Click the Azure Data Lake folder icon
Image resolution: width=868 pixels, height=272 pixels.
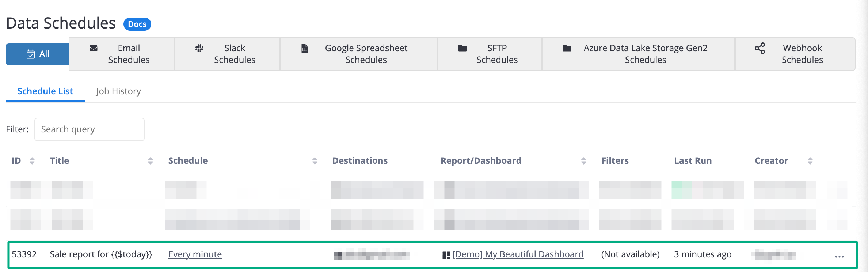point(567,48)
